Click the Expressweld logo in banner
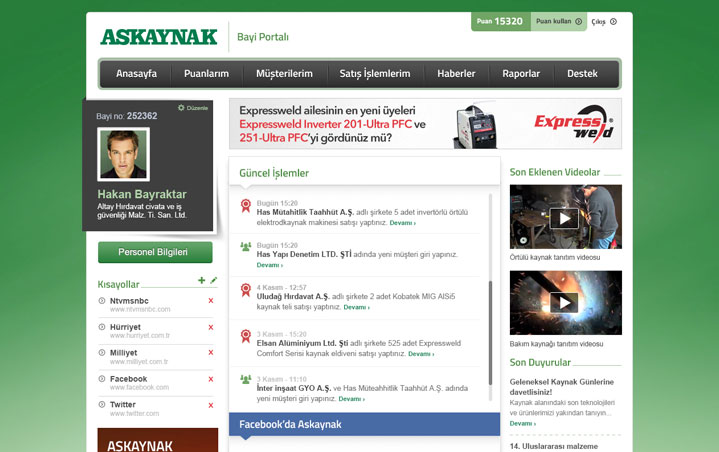The width and height of the screenshot is (719, 452). (x=574, y=124)
